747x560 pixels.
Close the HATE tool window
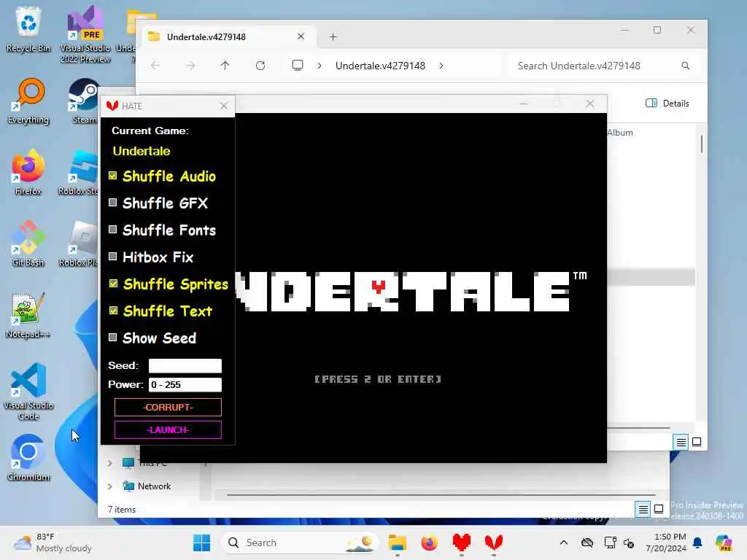[x=224, y=106]
